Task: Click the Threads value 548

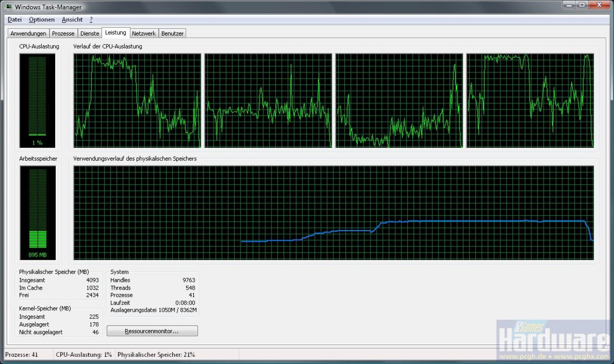Action: pyautogui.click(x=190, y=288)
